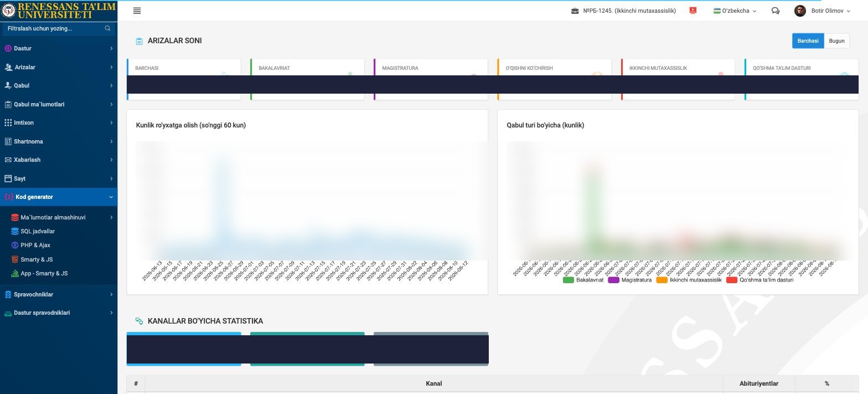
Task: Click the SQL jadvallar database icon
Action: [15, 231]
